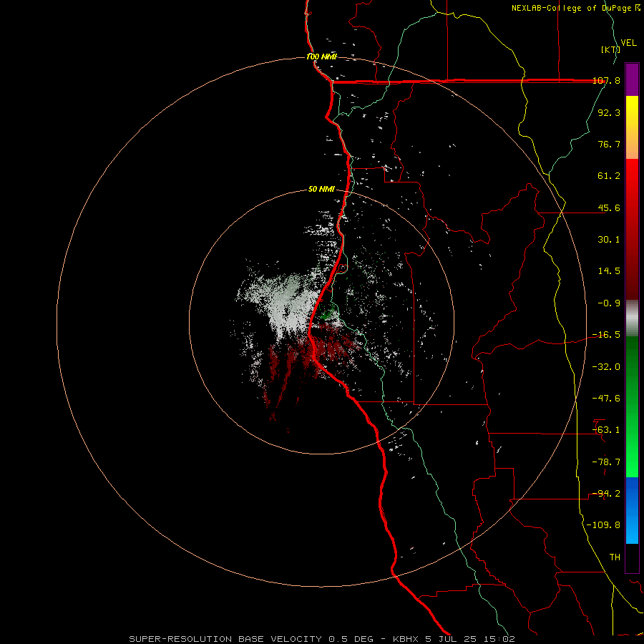Image resolution: width=644 pixels, height=644 pixels.
Task: Select the -32.0 legend value
Action: [606, 367]
